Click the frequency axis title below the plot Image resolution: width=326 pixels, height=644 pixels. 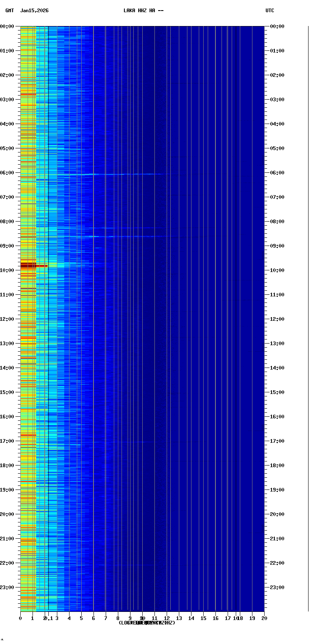(x=147, y=623)
